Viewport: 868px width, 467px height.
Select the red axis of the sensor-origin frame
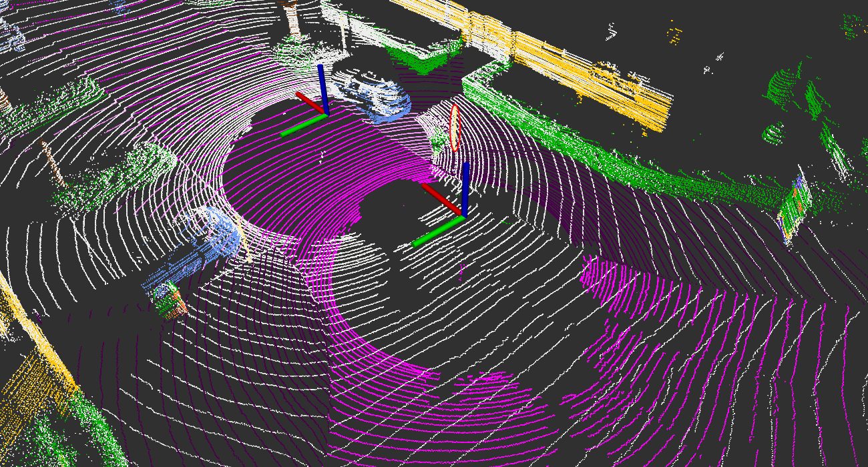point(441,199)
